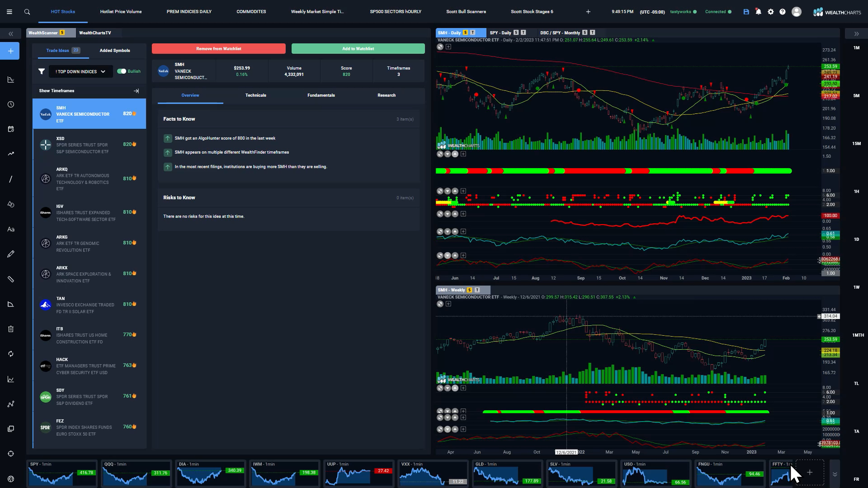Open the Added Symbols tab
The image size is (868, 488).
click(x=115, y=51)
